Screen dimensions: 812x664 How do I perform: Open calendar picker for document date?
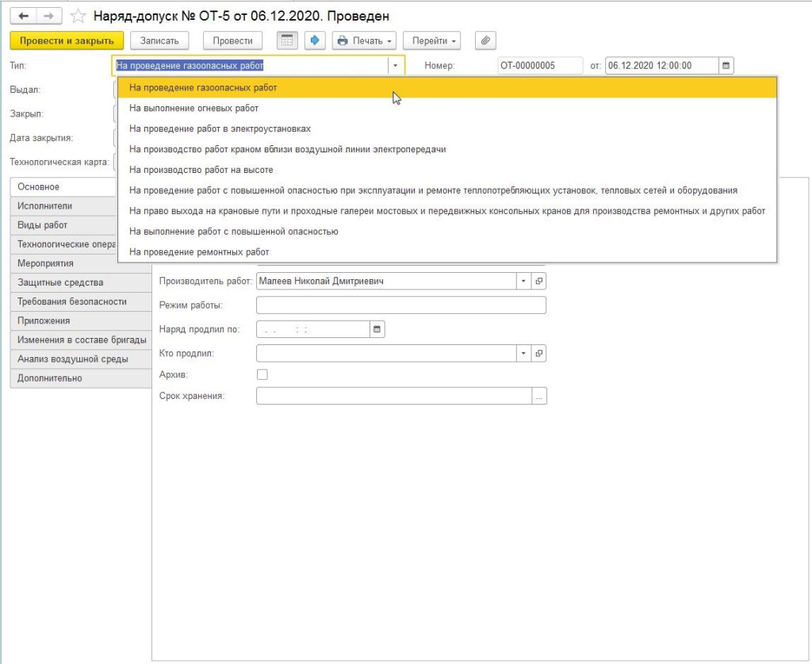coord(726,66)
